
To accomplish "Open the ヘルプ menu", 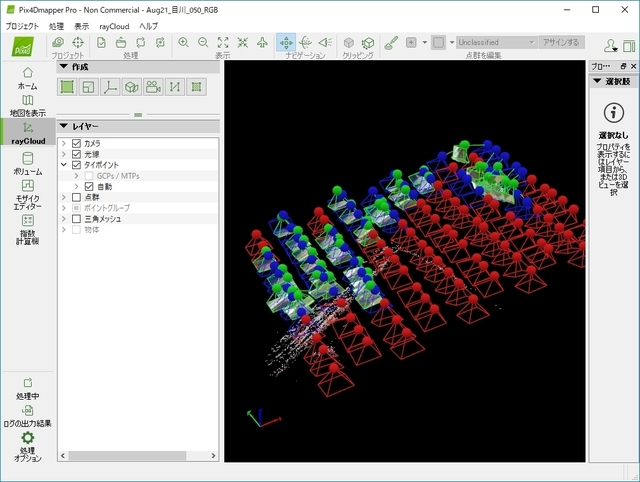I will click(x=149, y=26).
